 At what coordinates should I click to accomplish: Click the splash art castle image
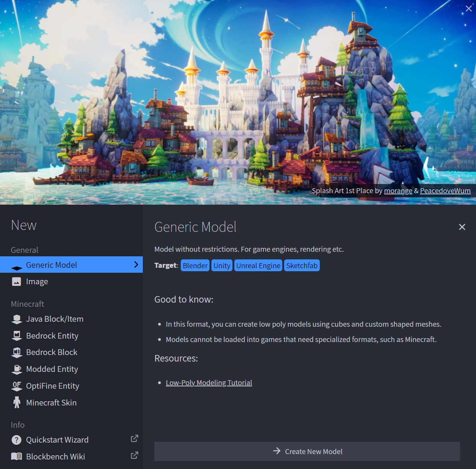point(238,102)
